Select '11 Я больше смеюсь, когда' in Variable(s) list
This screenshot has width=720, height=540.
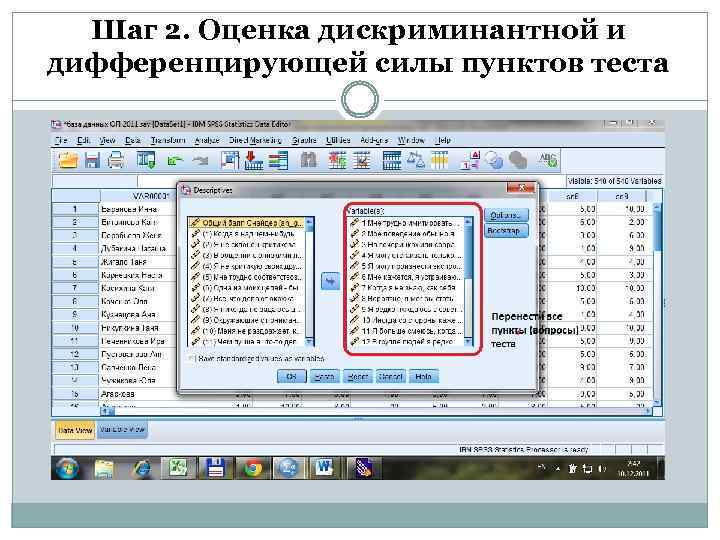(406, 331)
